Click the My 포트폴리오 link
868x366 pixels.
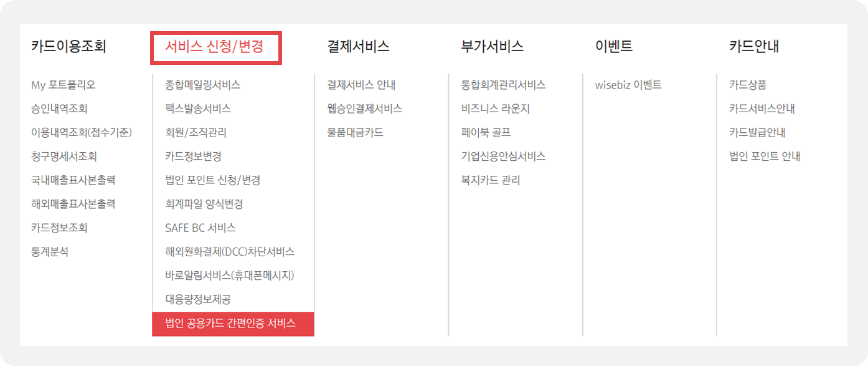click(64, 85)
